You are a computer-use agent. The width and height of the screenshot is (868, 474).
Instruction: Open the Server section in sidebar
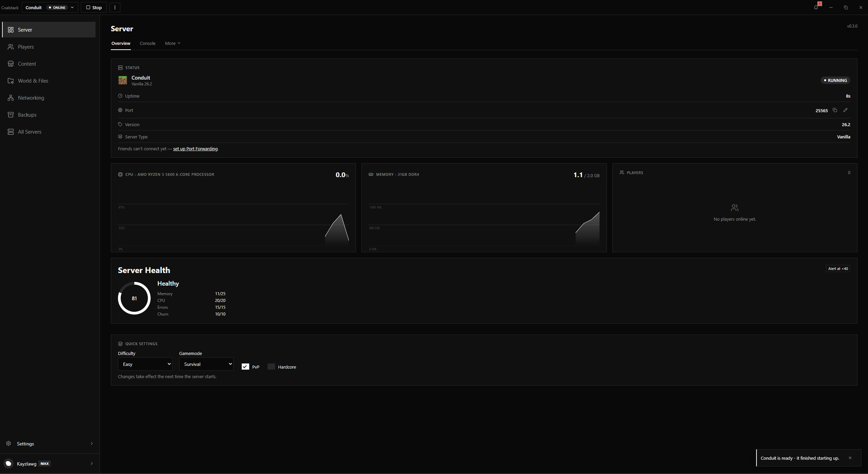click(x=49, y=30)
